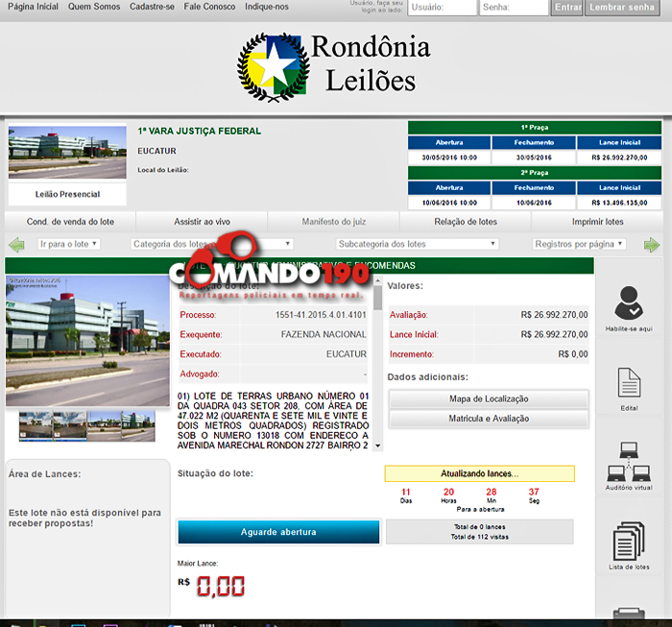This screenshot has height=627, width=672.
Task: Click 1ª Praça abertura 30/05/2016 10:00
Action: (x=449, y=157)
